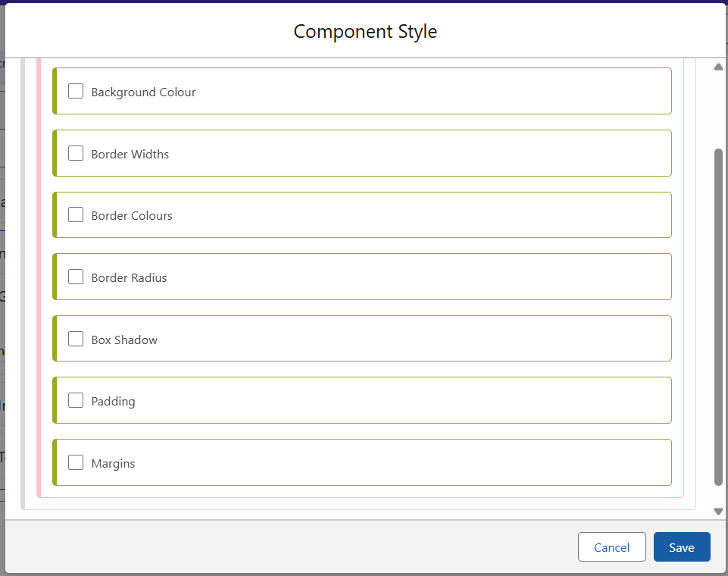Click the Border Radius label text
The image size is (728, 576).
point(129,278)
